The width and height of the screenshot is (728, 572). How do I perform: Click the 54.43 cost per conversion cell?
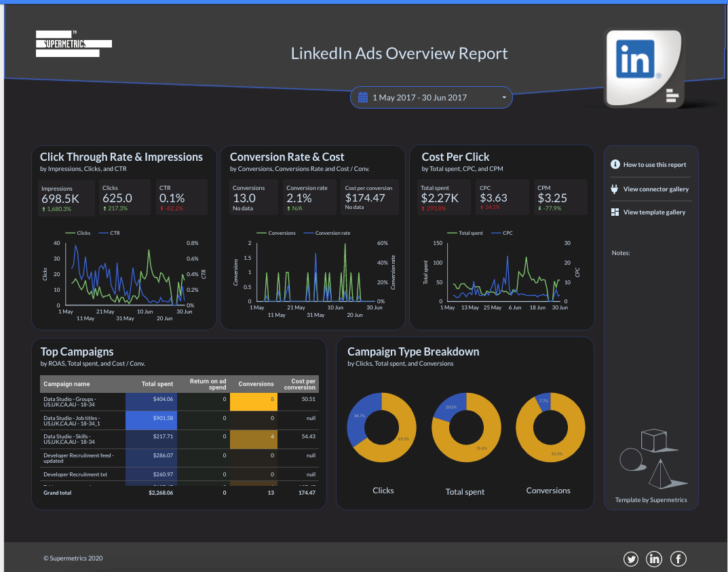tap(299, 439)
